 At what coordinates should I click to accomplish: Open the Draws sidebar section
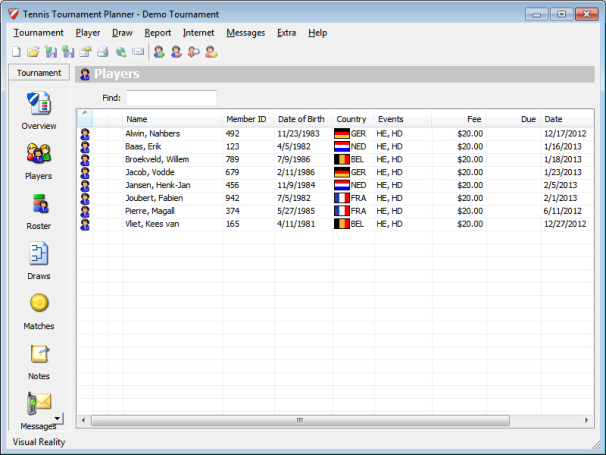pyautogui.click(x=39, y=261)
